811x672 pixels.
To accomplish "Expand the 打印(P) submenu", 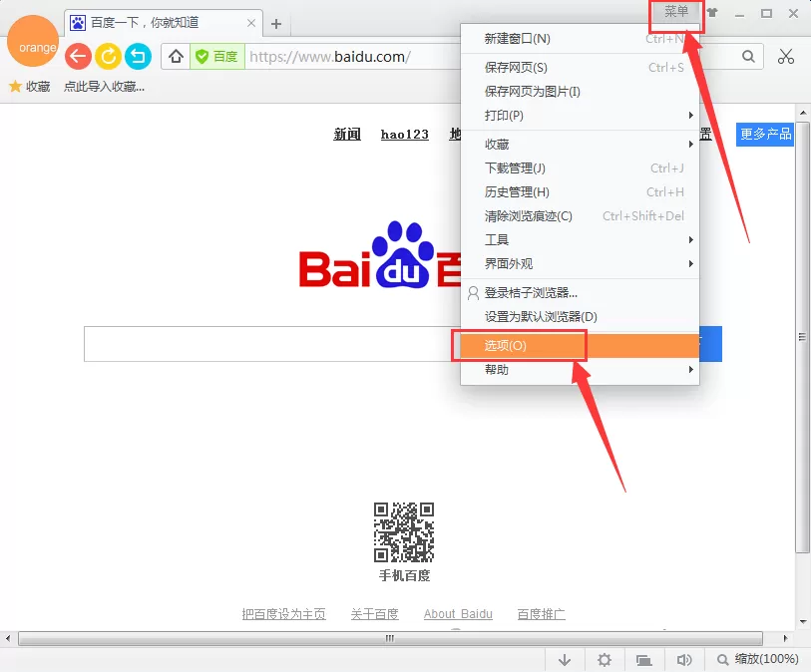I will pos(580,116).
